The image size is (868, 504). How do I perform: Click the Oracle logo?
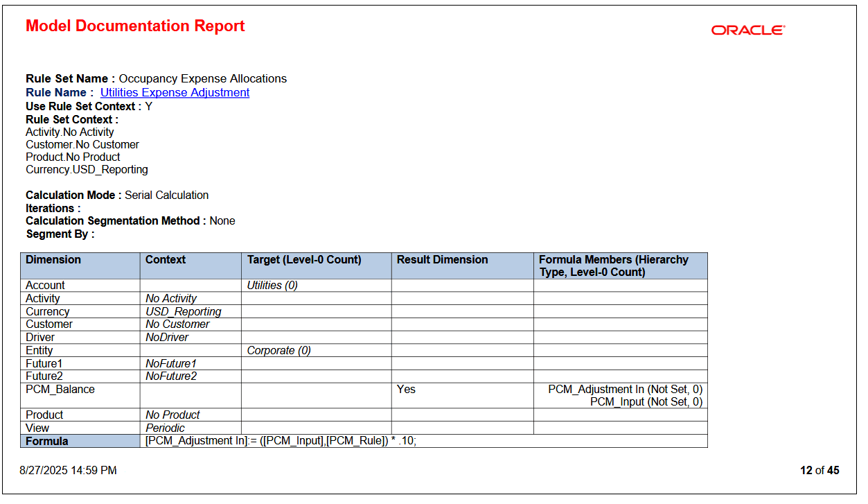click(x=748, y=30)
